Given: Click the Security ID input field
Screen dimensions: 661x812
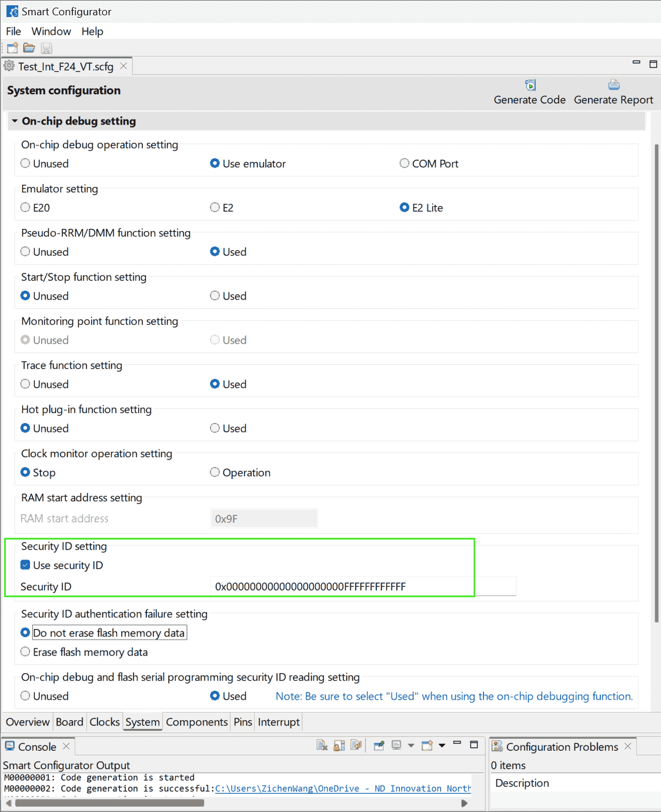Looking at the screenshot, I should point(362,587).
